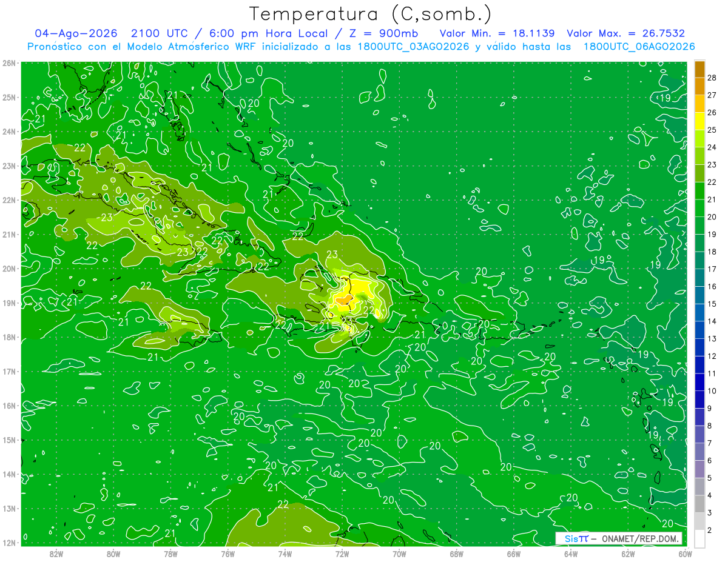The width and height of the screenshot is (728, 562).
Task: Click the white swatch at legend bottom
Action: click(x=700, y=538)
